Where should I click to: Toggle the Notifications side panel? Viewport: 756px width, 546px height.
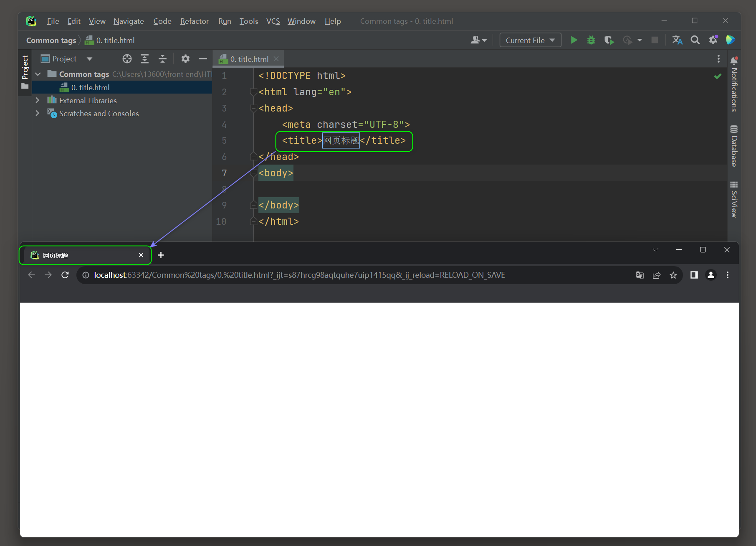734,84
